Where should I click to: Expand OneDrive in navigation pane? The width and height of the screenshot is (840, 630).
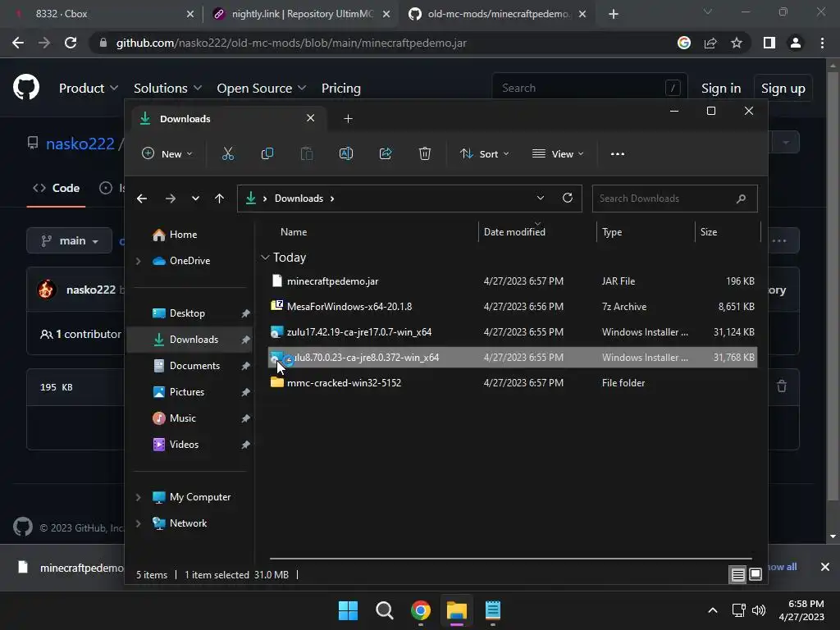(x=138, y=261)
